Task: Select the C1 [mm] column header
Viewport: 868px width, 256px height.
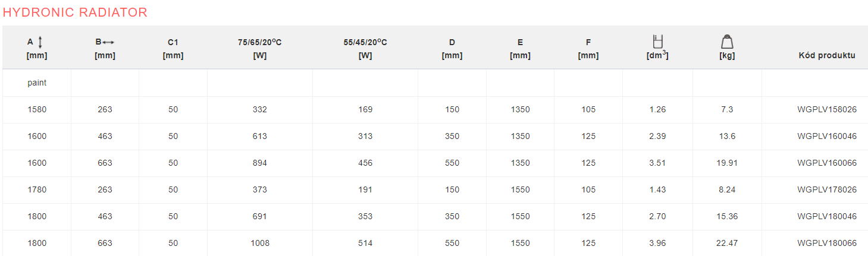Action: tap(173, 49)
